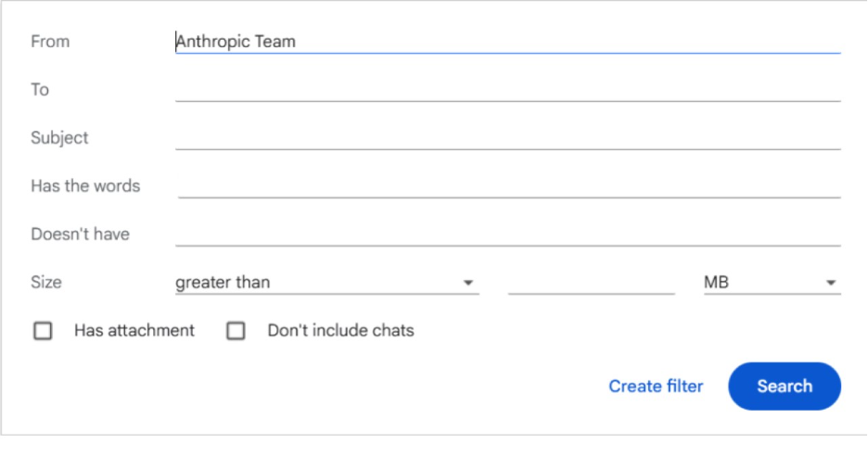Open the 'greater than' size comparison dropdown
The image size is (868, 457).
(325, 283)
